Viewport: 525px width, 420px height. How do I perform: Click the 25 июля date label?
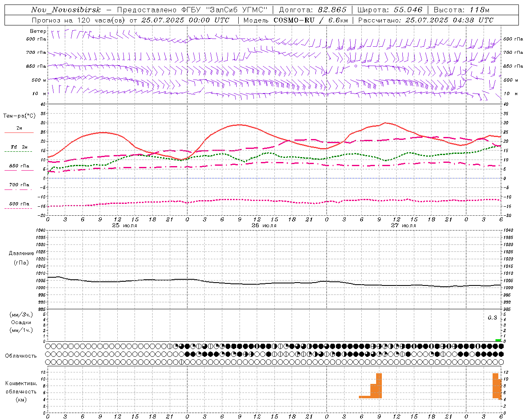(125, 226)
